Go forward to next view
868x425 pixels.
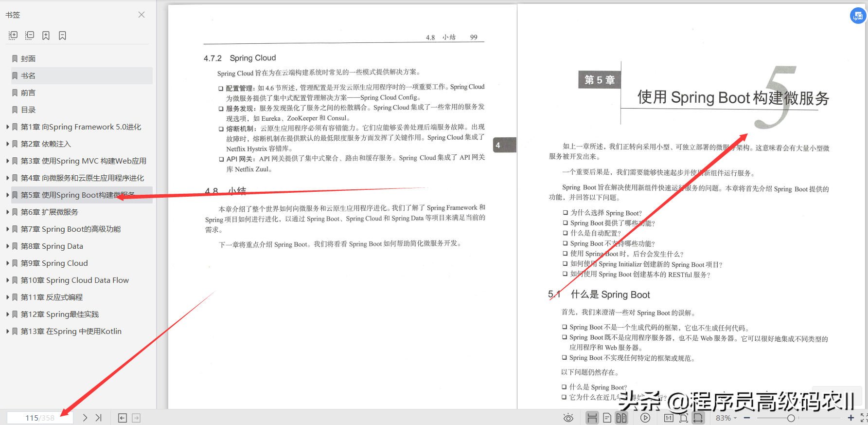point(136,418)
